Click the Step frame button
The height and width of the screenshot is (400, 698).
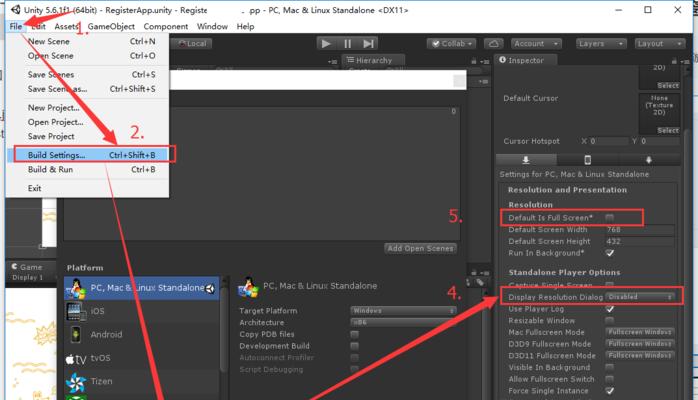(368, 44)
